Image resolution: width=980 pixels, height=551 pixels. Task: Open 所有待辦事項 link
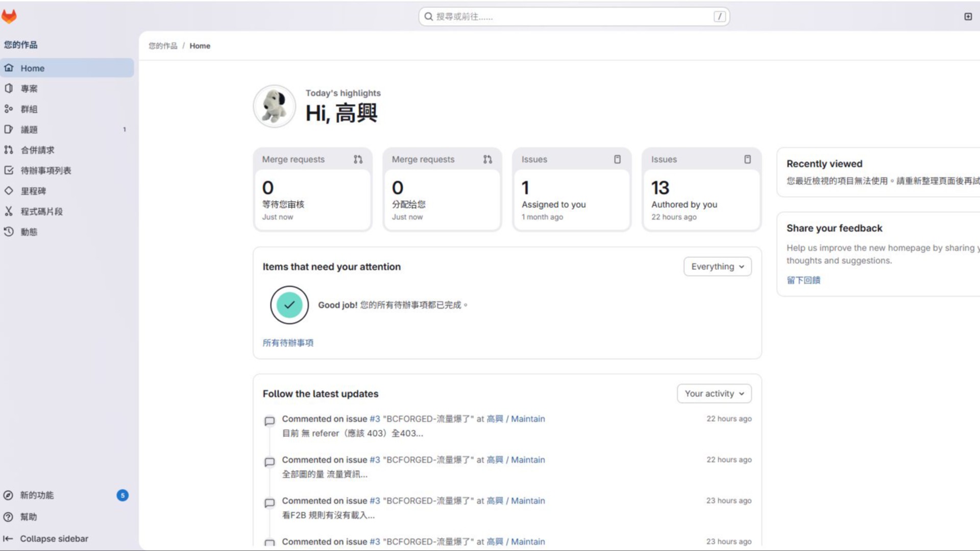[287, 343]
